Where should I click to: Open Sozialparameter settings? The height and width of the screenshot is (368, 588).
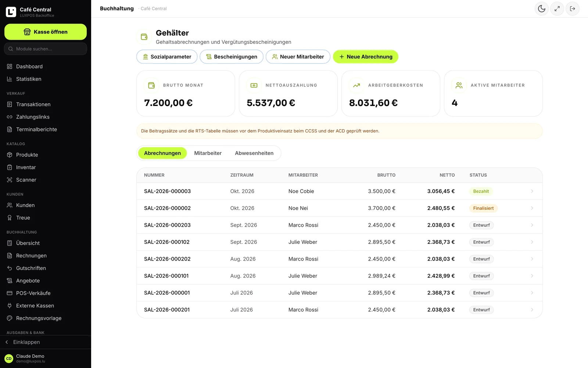[167, 57]
